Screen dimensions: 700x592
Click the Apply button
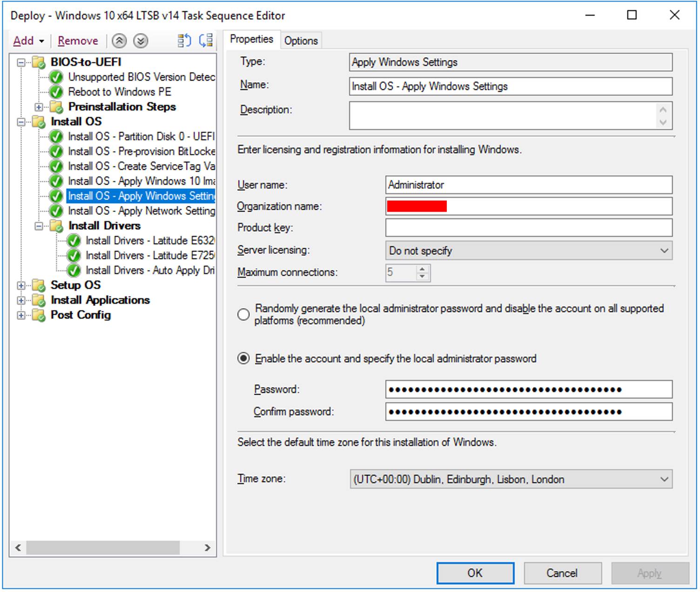pos(650,573)
